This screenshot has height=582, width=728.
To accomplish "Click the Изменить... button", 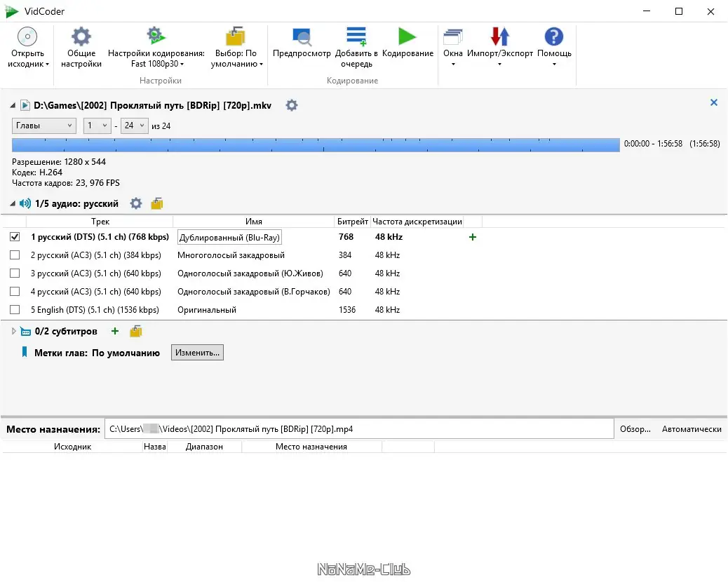I will (197, 352).
